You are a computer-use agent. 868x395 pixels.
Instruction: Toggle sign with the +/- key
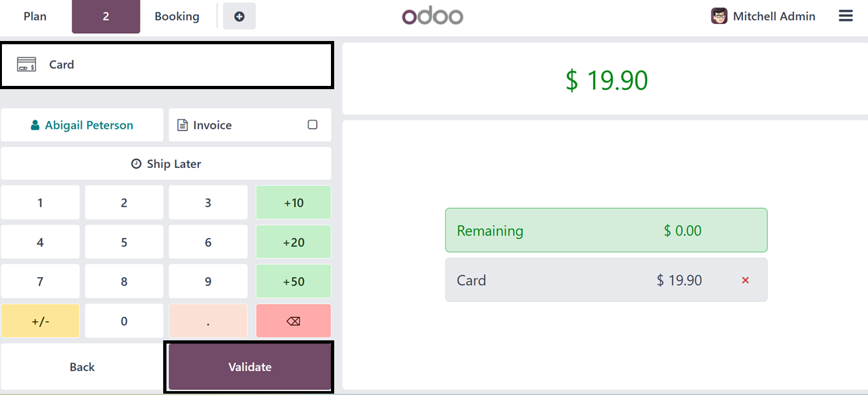tap(40, 321)
